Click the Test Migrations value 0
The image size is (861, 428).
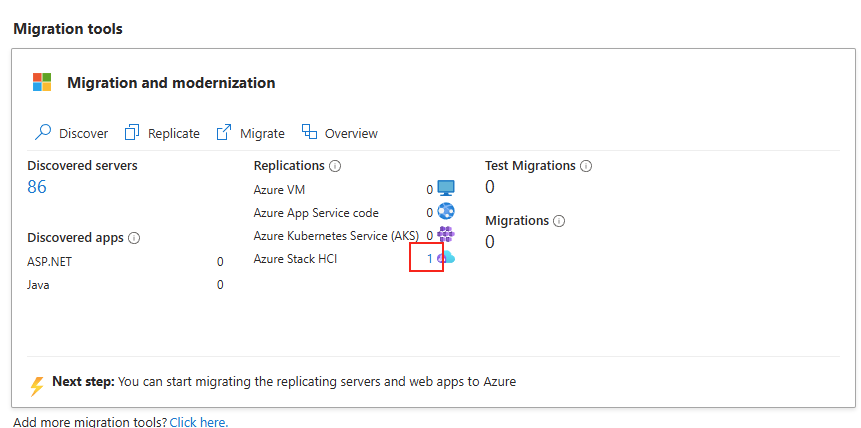490,187
